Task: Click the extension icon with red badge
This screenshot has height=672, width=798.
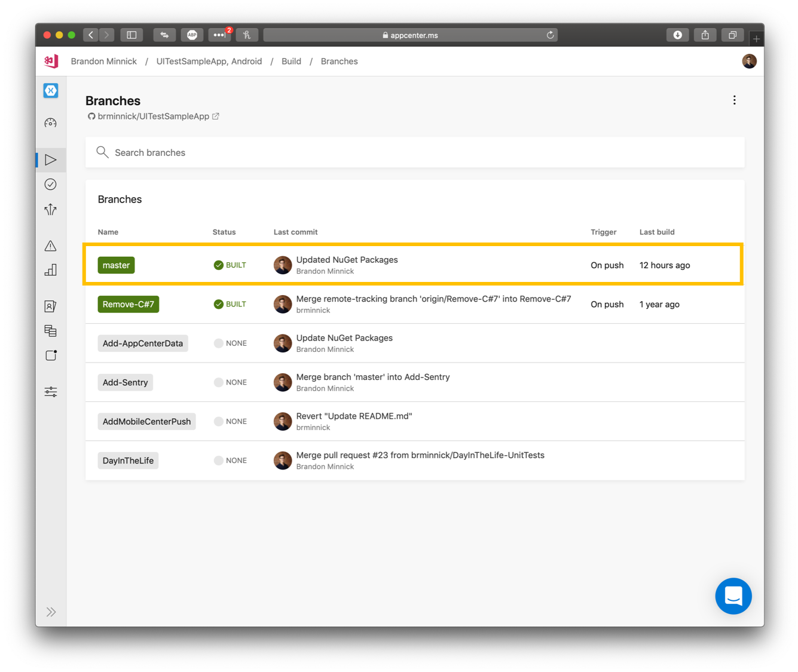Action: pyautogui.click(x=219, y=35)
